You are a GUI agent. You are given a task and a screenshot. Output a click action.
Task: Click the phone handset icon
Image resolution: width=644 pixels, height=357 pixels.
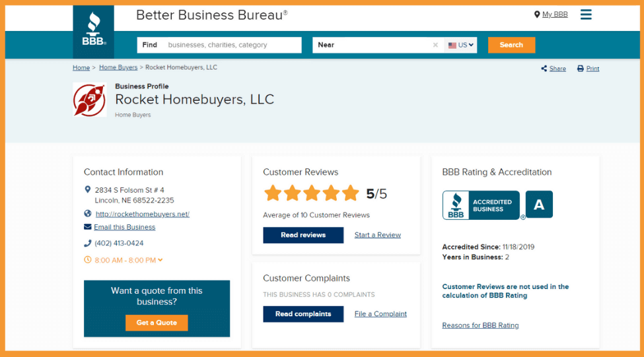(87, 243)
